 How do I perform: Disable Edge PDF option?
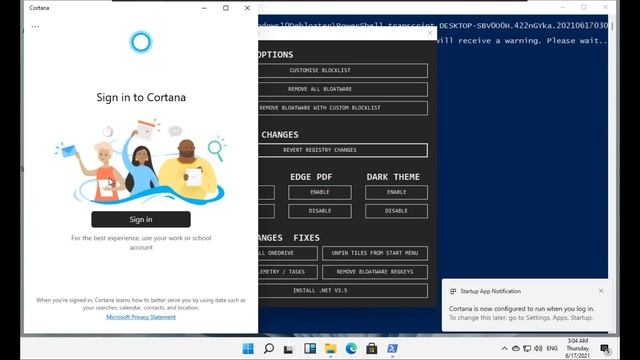pos(320,211)
